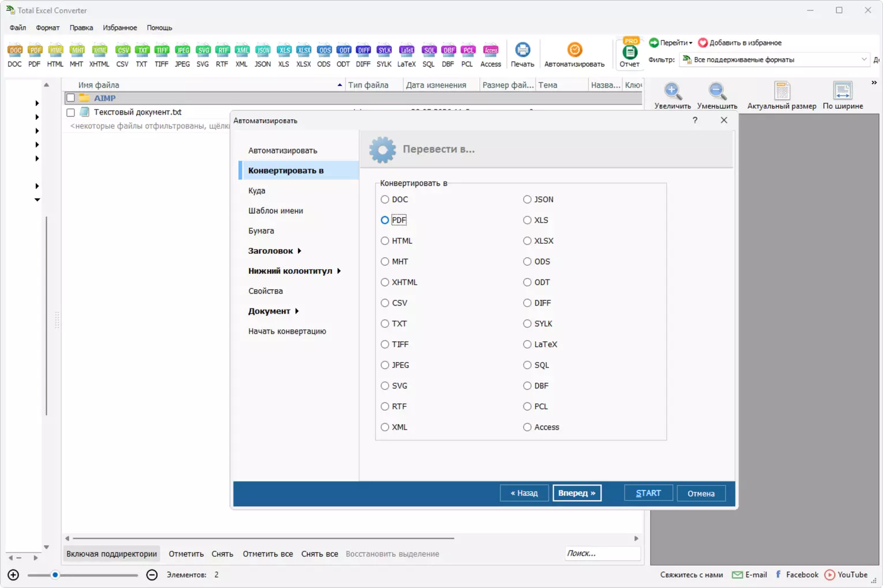Select the DOC format toolbar icon
883x588 pixels.
tap(15, 55)
